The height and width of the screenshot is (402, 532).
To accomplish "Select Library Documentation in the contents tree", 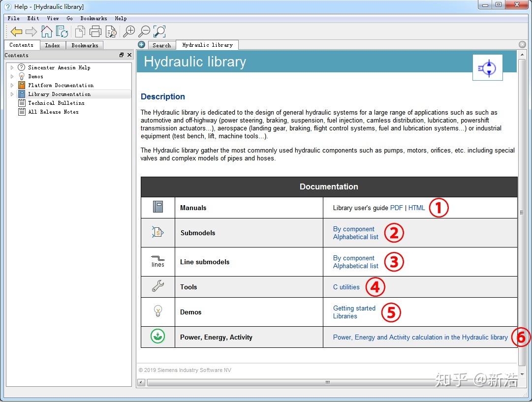I will pos(60,94).
